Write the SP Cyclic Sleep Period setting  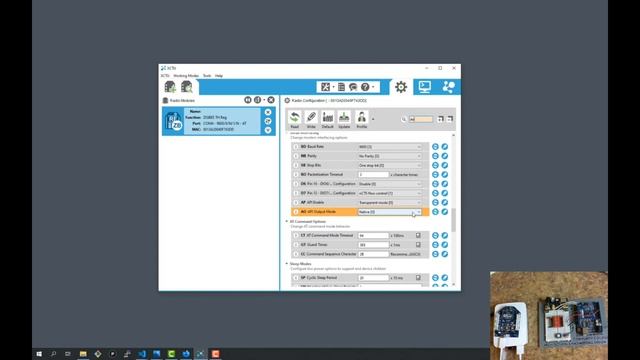pos(444,278)
